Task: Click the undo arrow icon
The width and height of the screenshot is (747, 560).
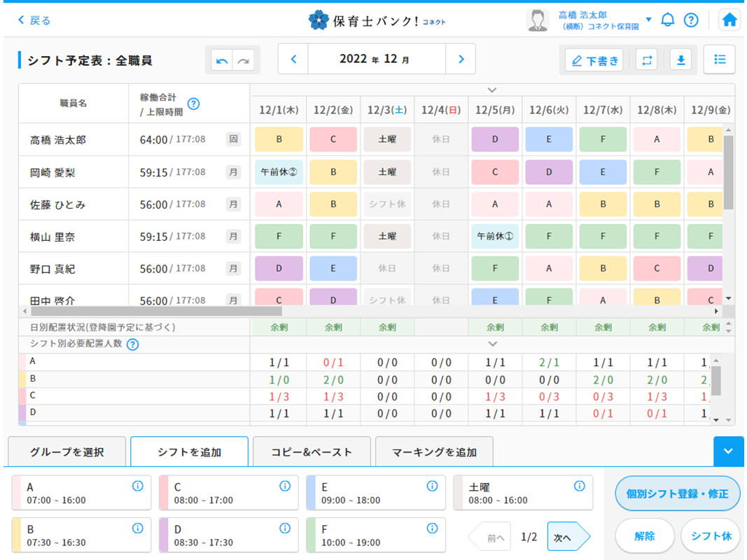Action: [x=223, y=61]
